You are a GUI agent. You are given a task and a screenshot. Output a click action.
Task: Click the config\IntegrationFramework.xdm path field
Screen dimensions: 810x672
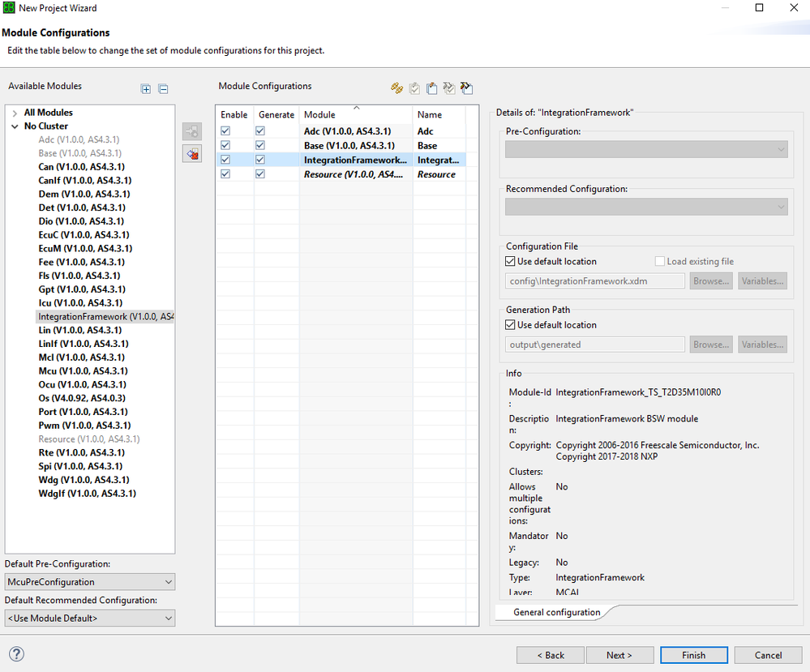point(595,281)
